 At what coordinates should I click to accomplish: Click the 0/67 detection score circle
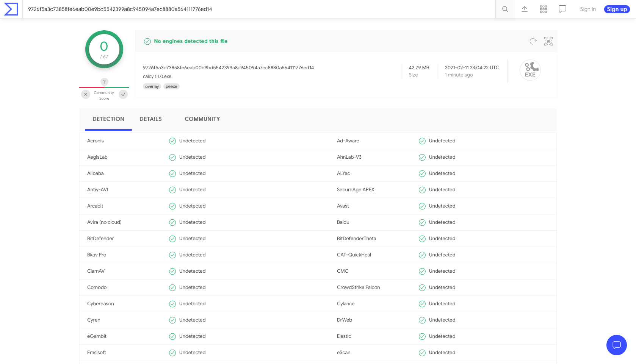(104, 49)
